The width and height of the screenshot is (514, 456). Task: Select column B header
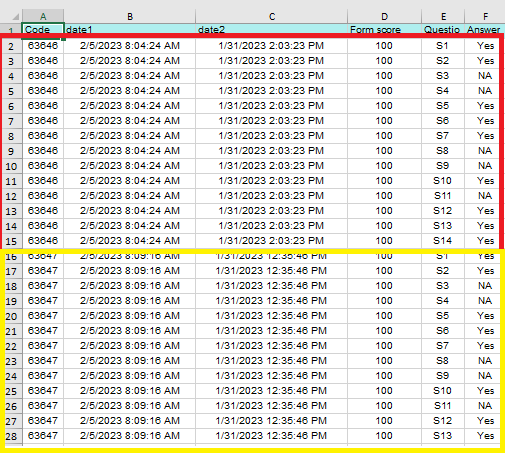point(130,16)
